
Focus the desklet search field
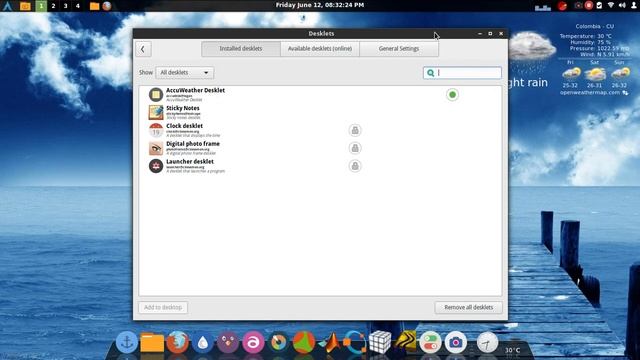point(462,73)
